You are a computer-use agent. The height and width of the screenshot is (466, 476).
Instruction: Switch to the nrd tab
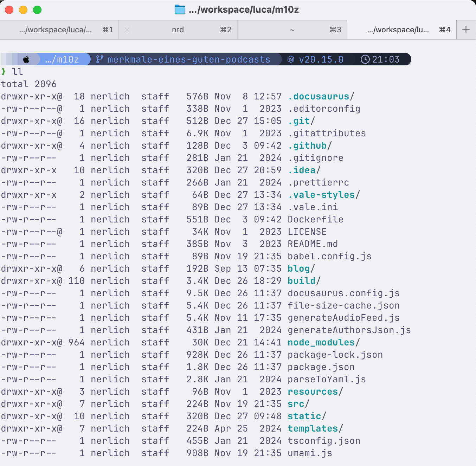tap(178, 30)
